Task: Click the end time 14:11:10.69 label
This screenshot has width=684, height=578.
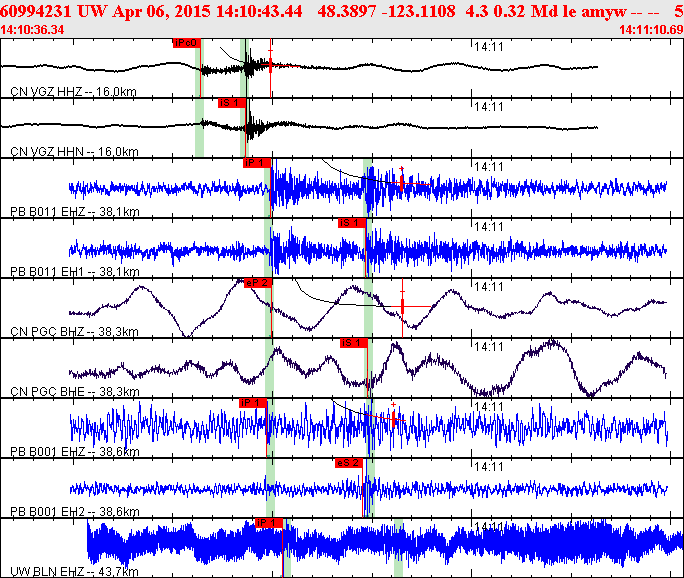Action: tap(651, 30)
